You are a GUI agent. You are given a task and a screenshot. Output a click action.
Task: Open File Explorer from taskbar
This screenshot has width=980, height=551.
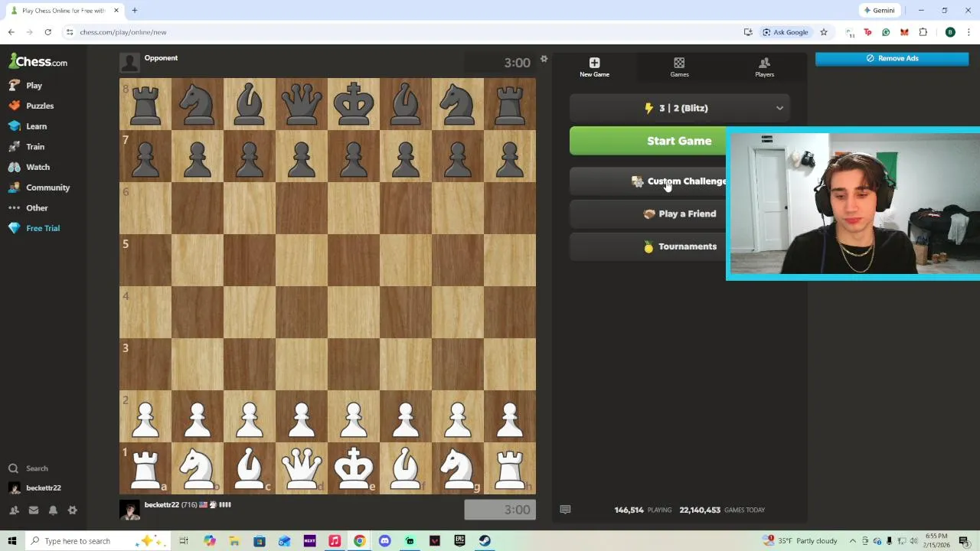234,541
